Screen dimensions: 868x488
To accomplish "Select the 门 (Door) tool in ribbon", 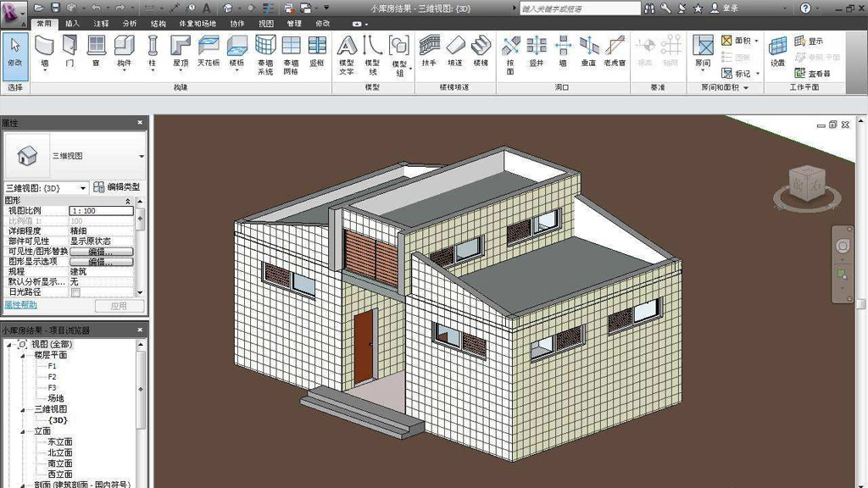I will 70,49.
